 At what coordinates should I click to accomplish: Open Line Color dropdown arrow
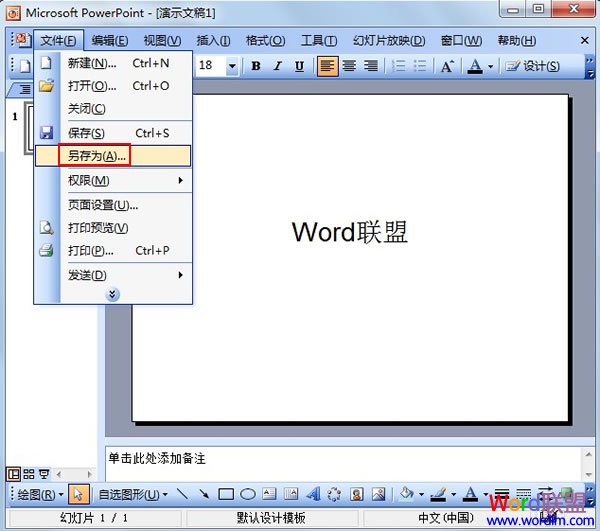point(453,495)
